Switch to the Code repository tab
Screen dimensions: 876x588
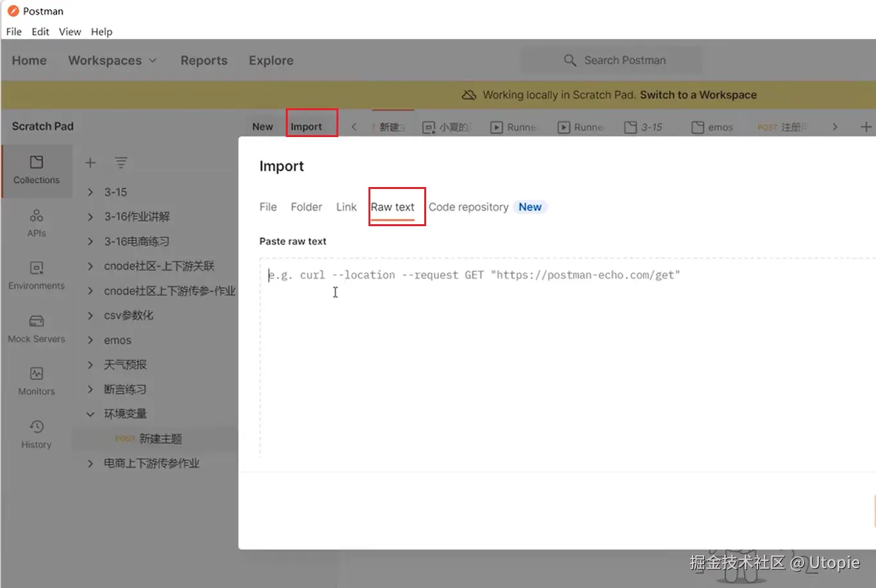click(468, 207)
